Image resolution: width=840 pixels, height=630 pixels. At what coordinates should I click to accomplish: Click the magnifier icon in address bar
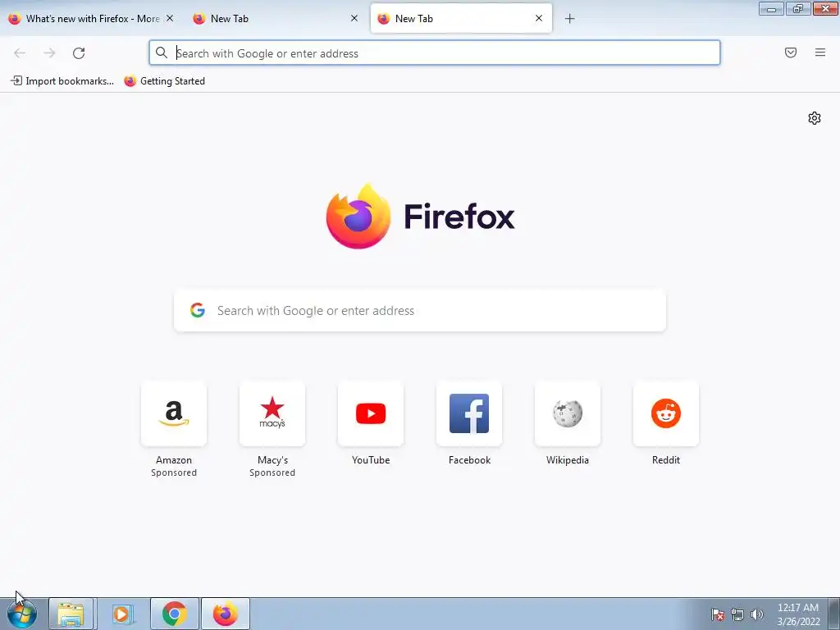tap(162, 52)
